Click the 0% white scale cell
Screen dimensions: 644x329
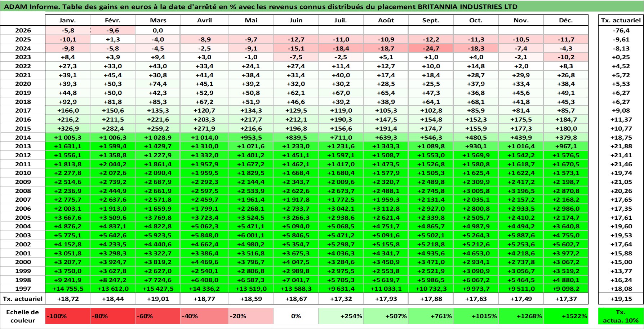296,316
